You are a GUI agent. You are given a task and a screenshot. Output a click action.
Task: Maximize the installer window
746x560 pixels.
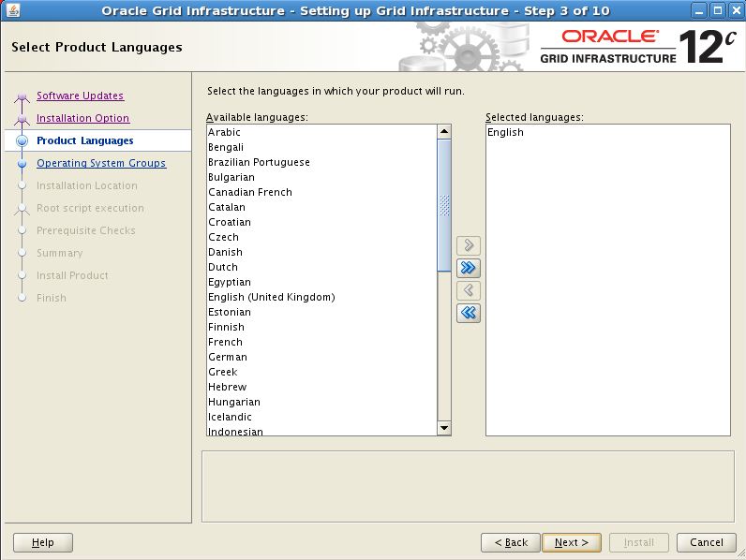coord(718,10)
